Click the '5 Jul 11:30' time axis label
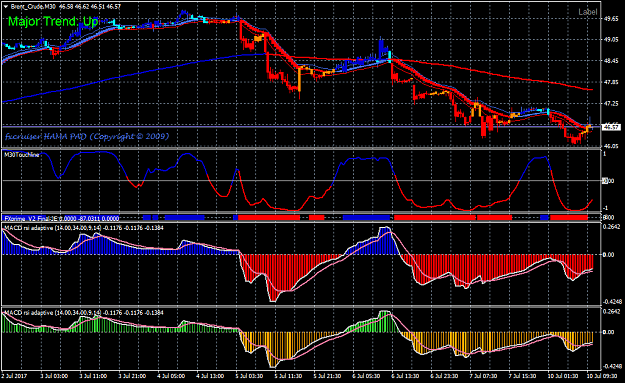 click(288, 376)
